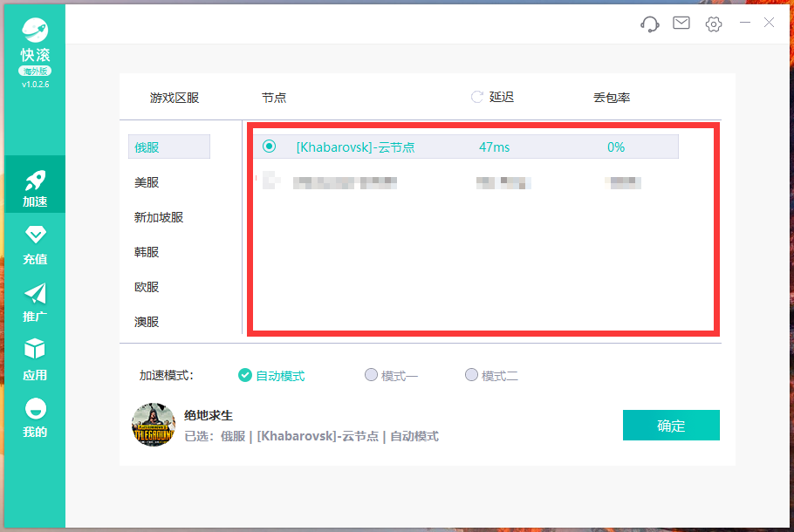Viewport: 794px width, 532px height.
Task: Click the 游戏区服 column header
Action: coord(175,98)
